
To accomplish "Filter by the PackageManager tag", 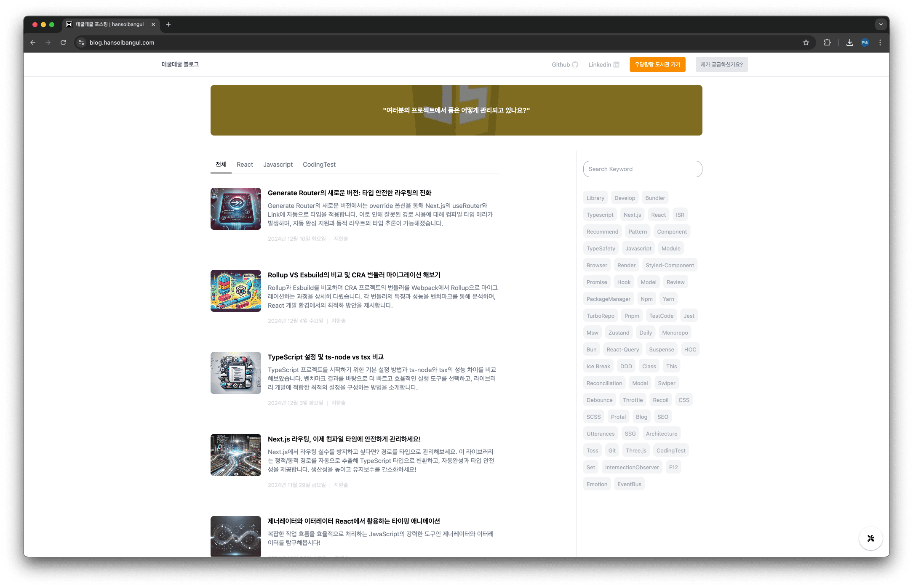I will (609, 299).
